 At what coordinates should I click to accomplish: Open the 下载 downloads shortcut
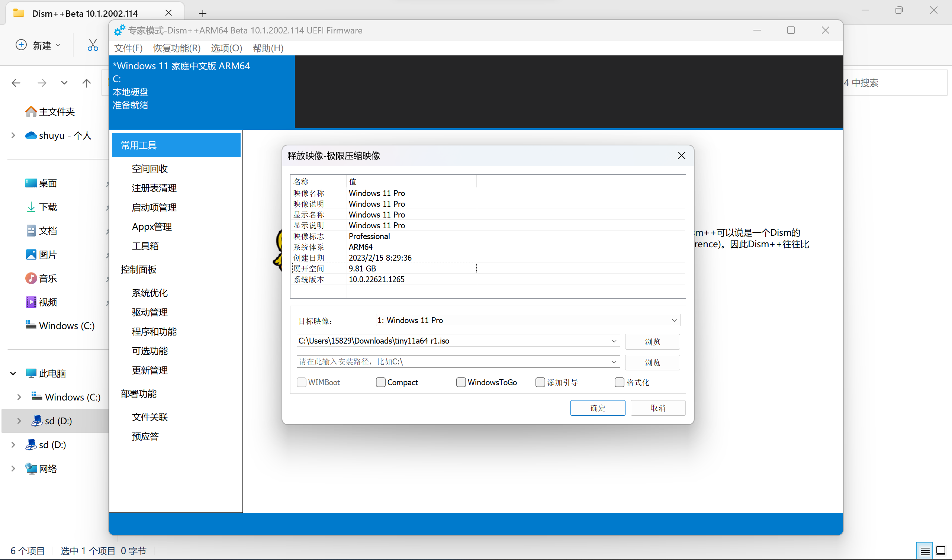click(x=41, y=207)
